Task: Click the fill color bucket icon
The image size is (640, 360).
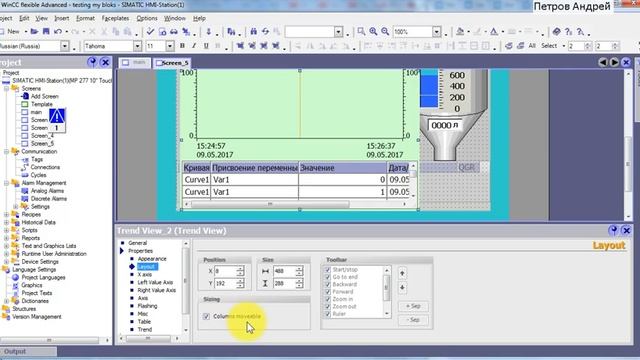Action: 460,31
